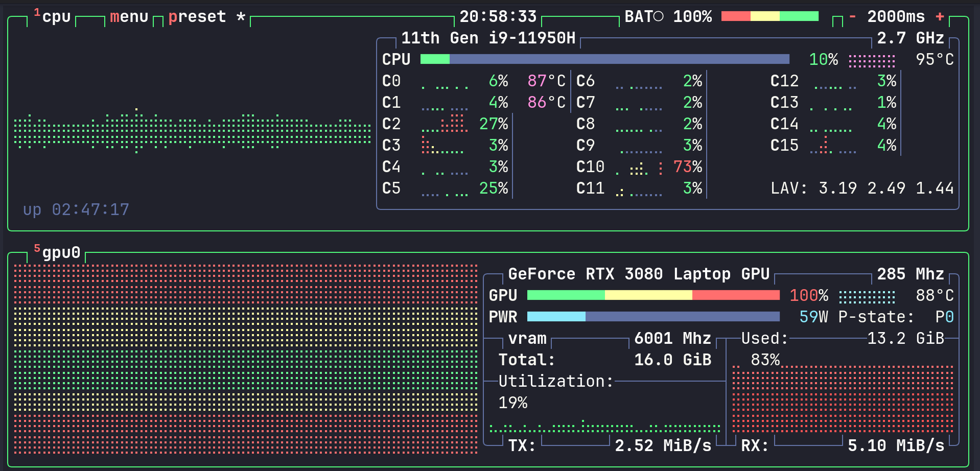The height and width of the screenshot is (471, 980).
Task: Click the PWR power draw bar
Action: point(654,317)
